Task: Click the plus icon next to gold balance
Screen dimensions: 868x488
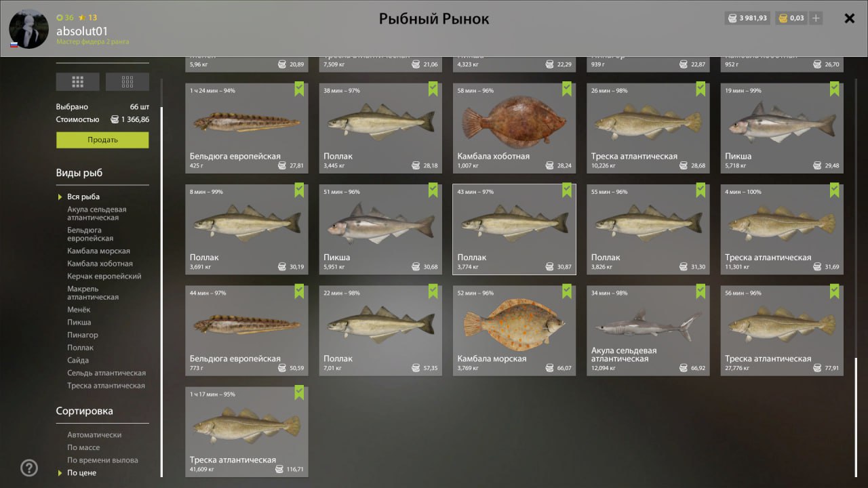Action: pyautogui.click(x=816, y=18)
